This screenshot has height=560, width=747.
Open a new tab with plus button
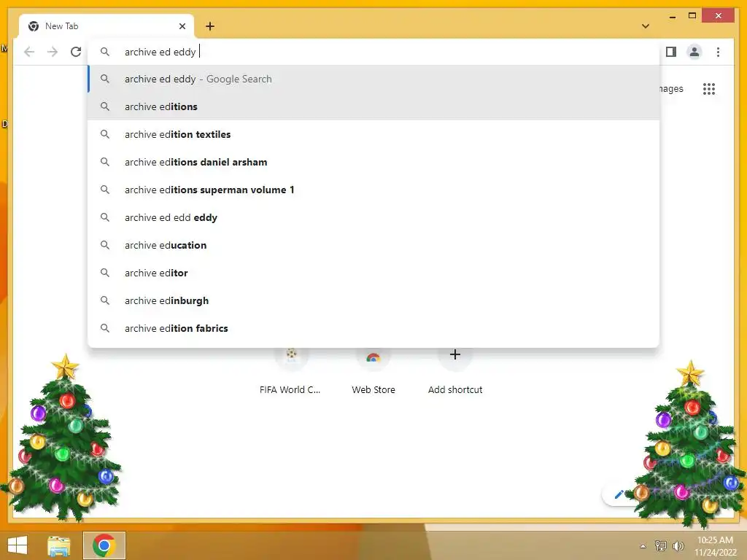tap(210, 26)
